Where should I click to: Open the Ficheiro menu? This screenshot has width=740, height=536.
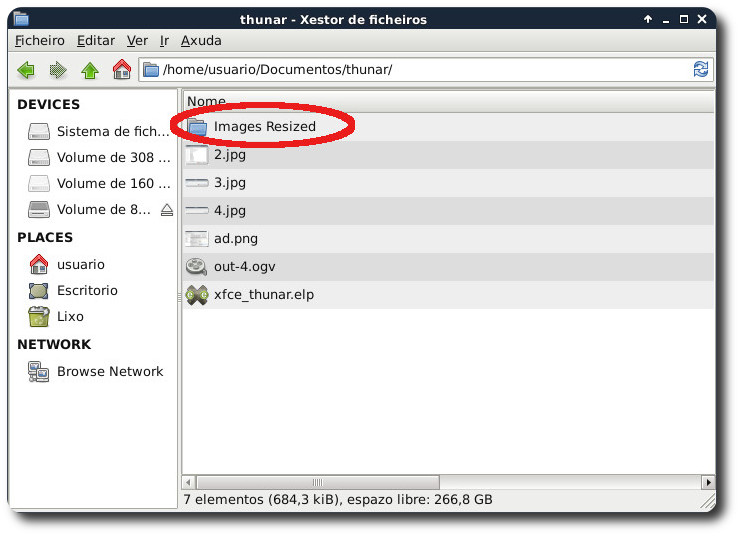(40, 41)
